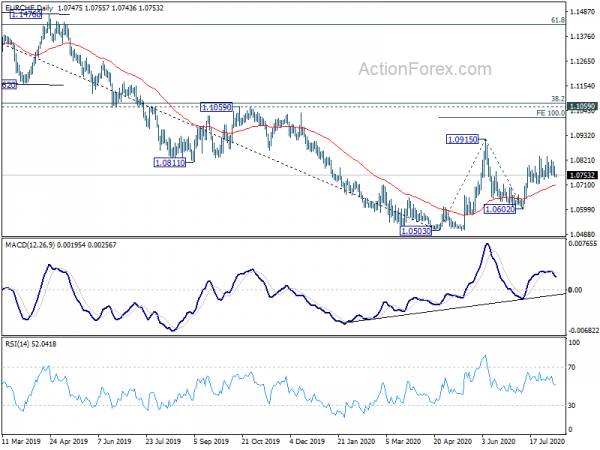
Task: Click the FE 100.0 projection label
Action: [x=548, y=113]
